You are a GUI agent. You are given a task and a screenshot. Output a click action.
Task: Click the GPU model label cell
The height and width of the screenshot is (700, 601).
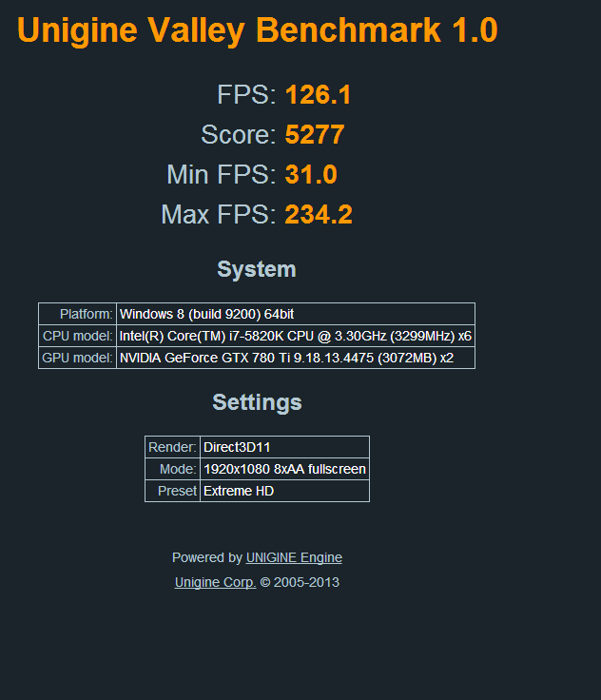[x=78, y=358]
